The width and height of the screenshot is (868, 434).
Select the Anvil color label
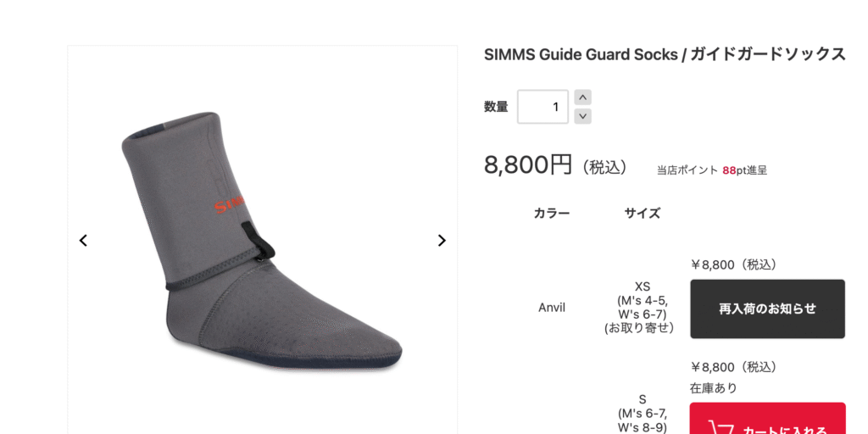tap(552, 308)
